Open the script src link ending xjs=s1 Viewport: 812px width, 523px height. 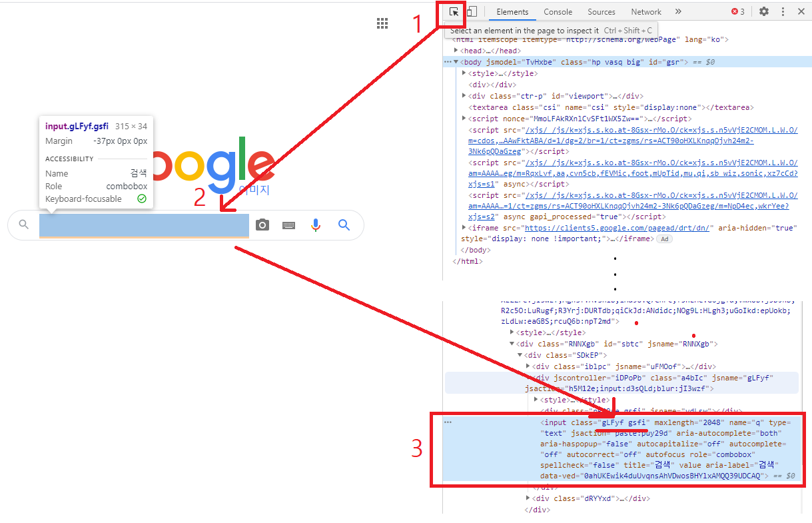(633, 173)
